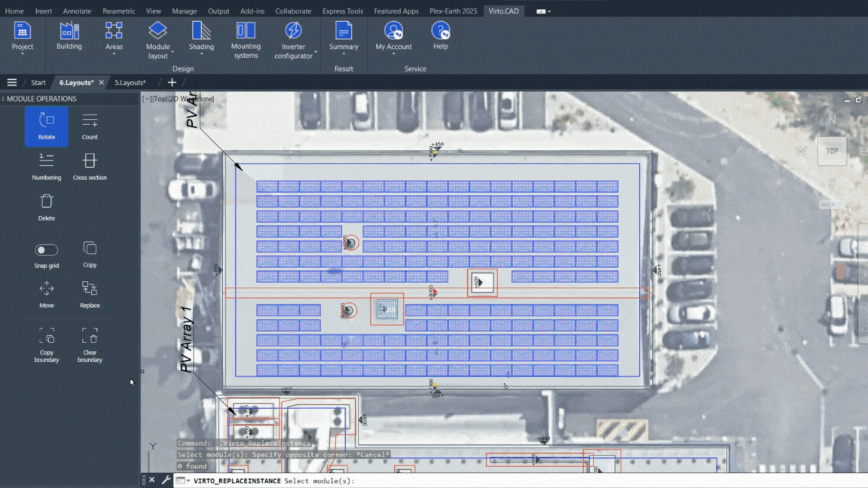Open the Shading tool
The height and width of the screenshot is (488, 868).
[201, 36]
